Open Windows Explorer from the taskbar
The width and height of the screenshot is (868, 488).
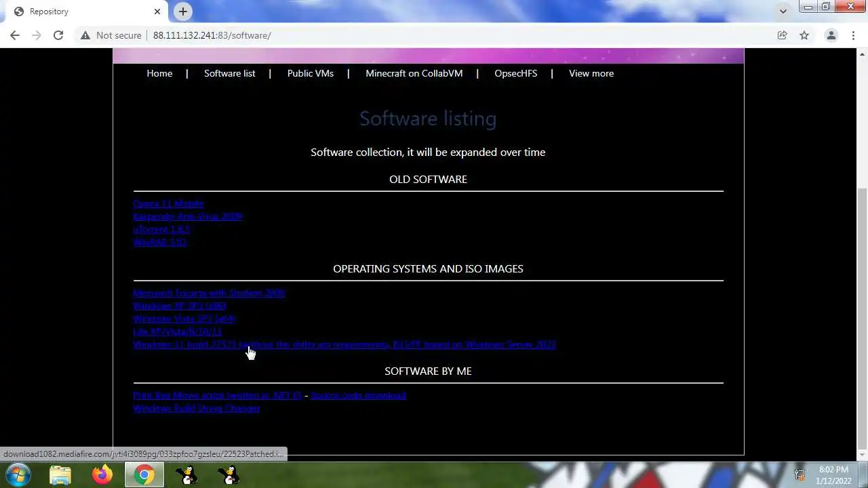(x=60, y=475)
